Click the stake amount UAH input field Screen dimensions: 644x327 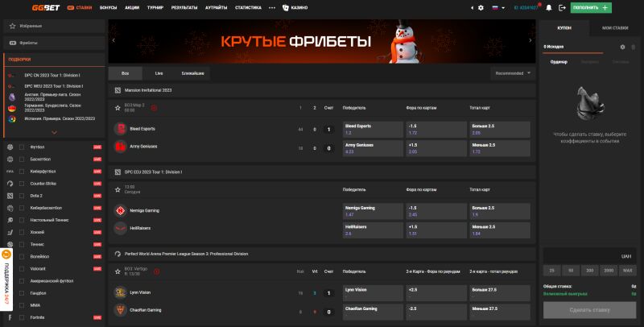(x=589, y=256)
